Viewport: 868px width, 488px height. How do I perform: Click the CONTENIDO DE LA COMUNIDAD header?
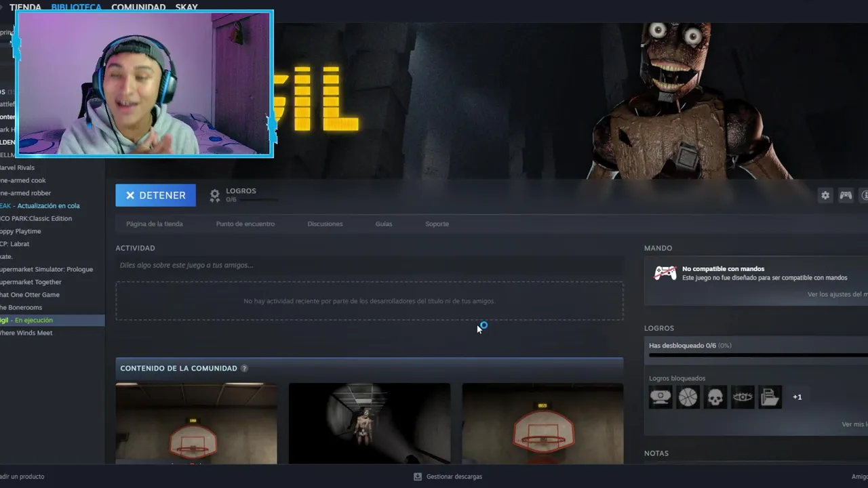(x=178, y=368)
